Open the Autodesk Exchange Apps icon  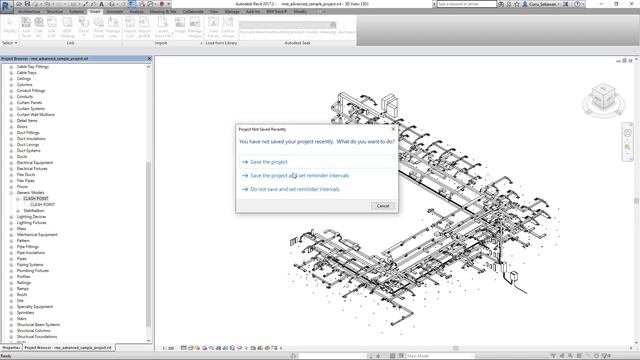point(566,4)
